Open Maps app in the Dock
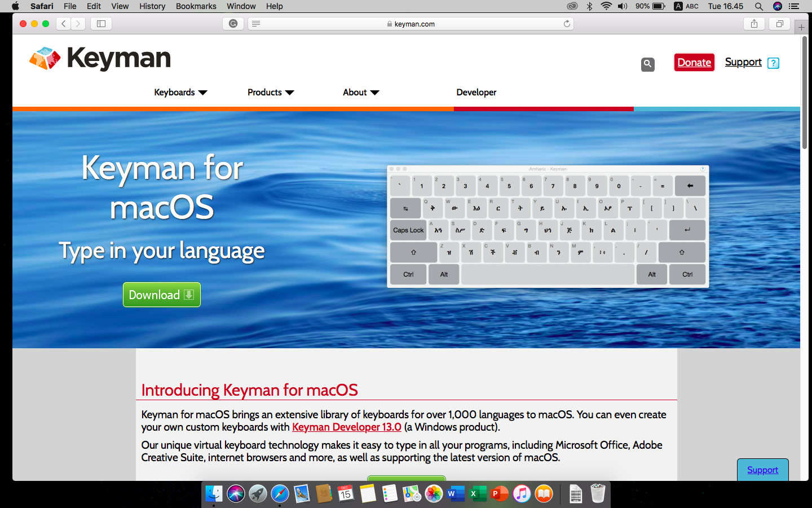The width and height of the screenshot is (812, 508). 412,494
